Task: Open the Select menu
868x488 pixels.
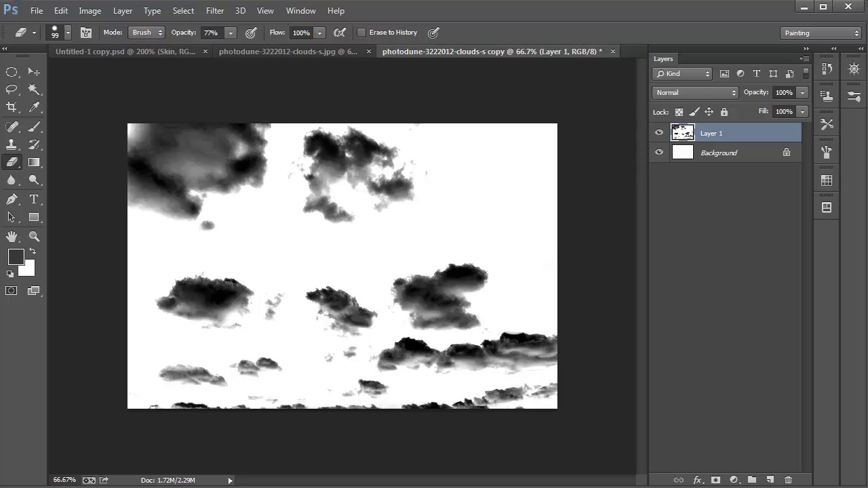Action: [x=183, y=11]
